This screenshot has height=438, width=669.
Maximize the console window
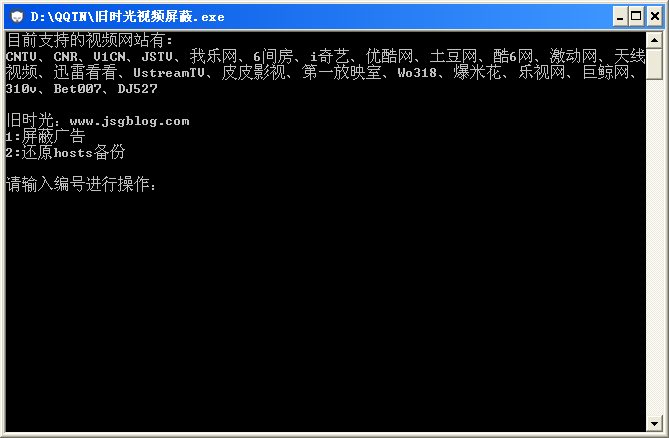(x=636, y=17)
